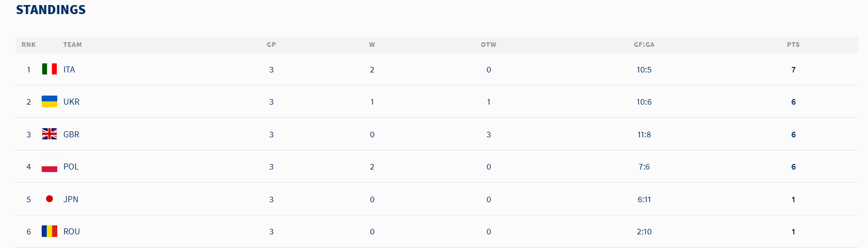
Task: Select the GBR team name
Action: point(71,134)
